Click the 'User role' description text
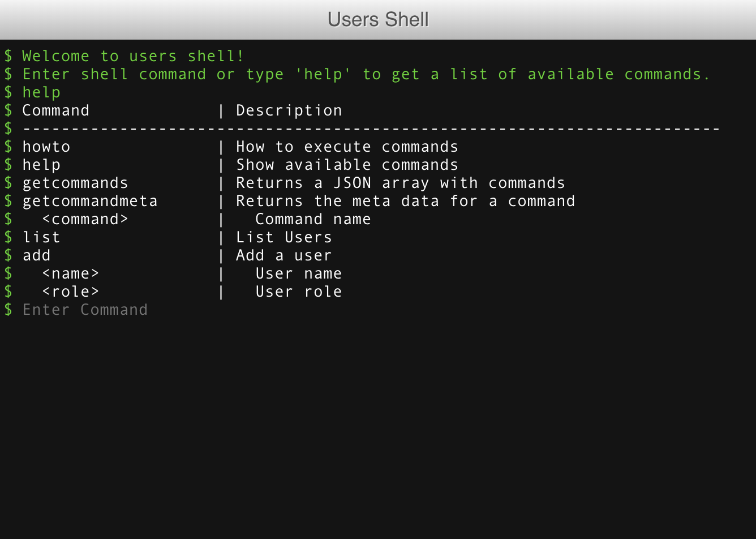Viewport: 756px width, 539px height. pos(299,292)
